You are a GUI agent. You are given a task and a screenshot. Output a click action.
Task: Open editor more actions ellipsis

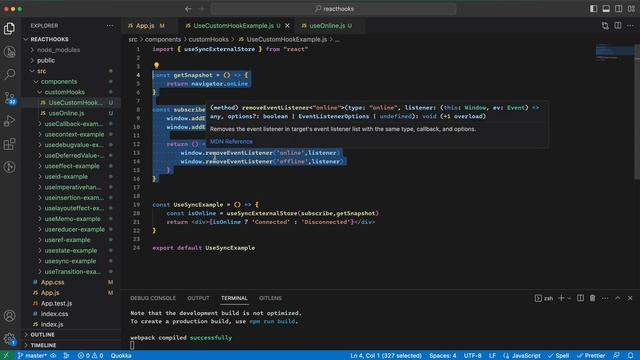[631, 25]
